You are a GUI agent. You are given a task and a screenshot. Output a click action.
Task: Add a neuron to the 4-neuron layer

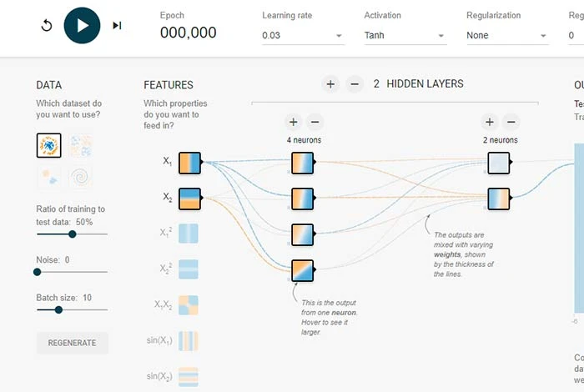pos(292,121)
